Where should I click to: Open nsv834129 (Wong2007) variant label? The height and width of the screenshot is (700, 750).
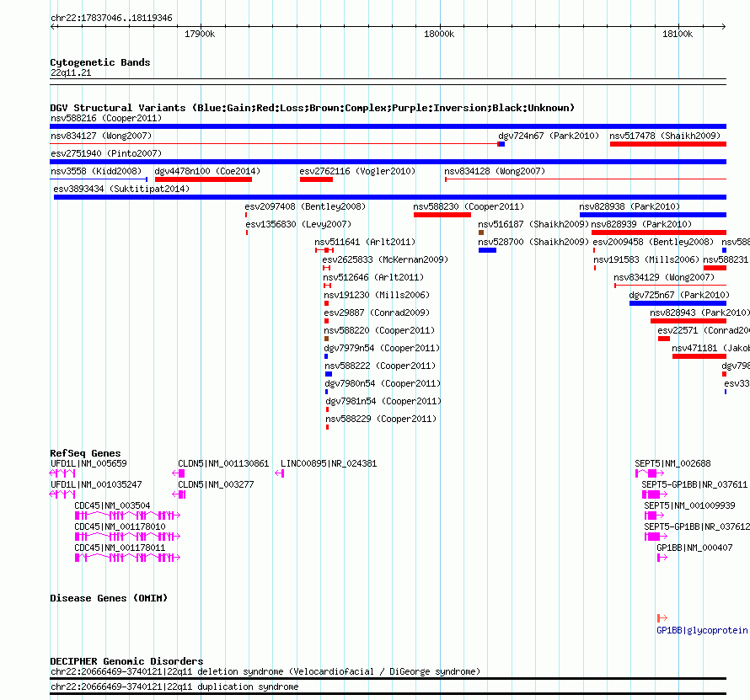[x=664, y=277]
